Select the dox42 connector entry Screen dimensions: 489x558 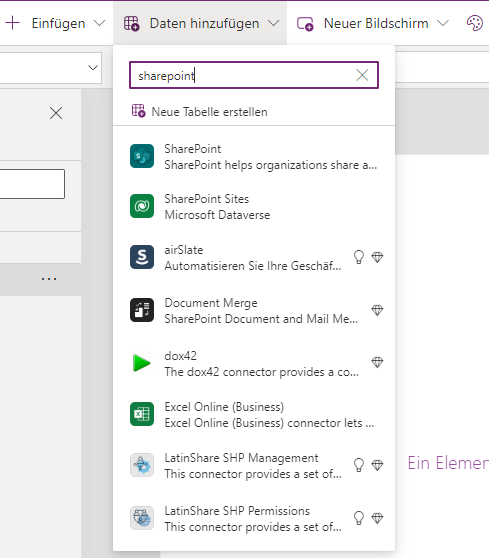254,363
